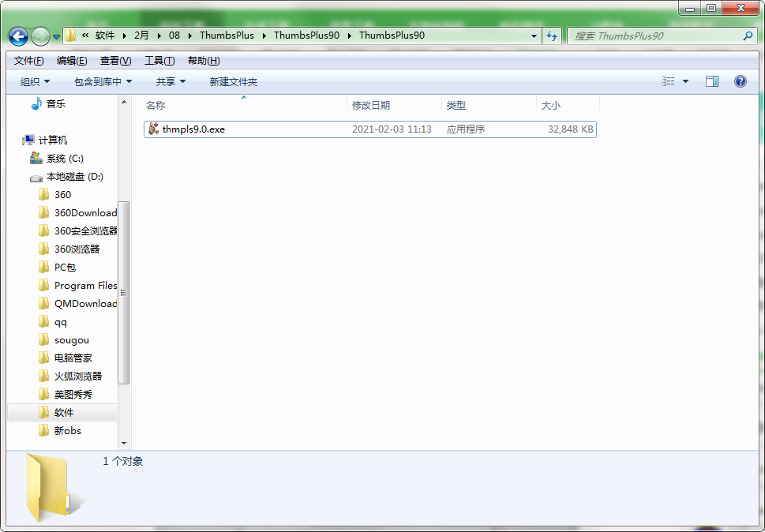765x532 pixels.
Task: Select 音乐 in the navigation pane
Action: [55, 103]
